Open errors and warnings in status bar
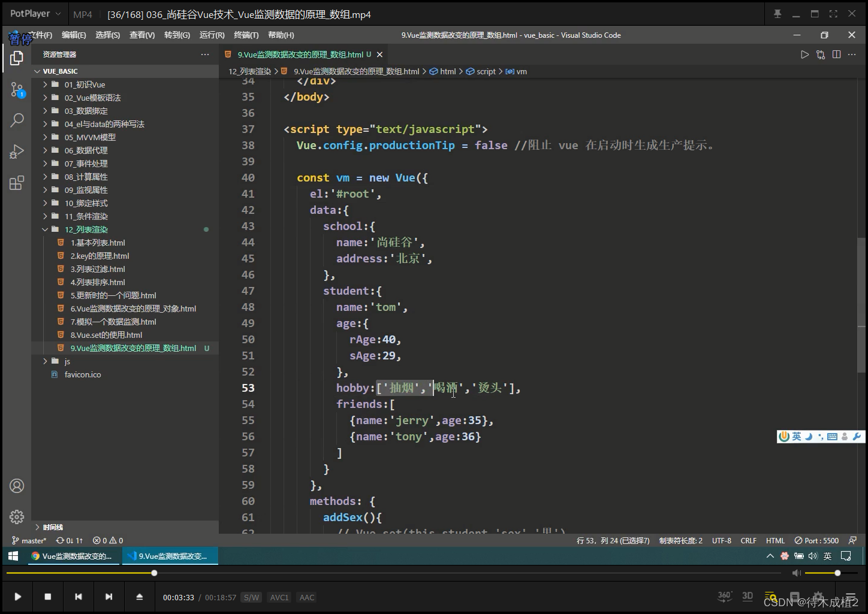The width and height of the screenshot is (868, 614). (108, 540)
